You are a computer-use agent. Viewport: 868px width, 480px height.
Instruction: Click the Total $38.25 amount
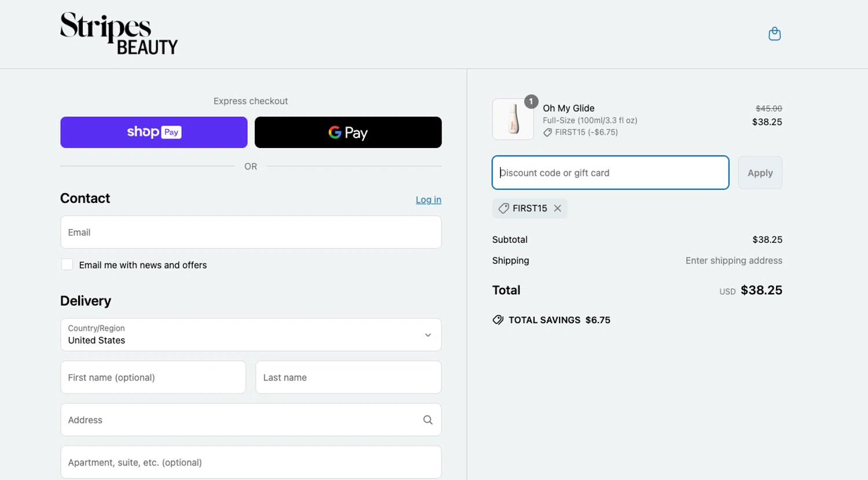(x=762, y=290)
